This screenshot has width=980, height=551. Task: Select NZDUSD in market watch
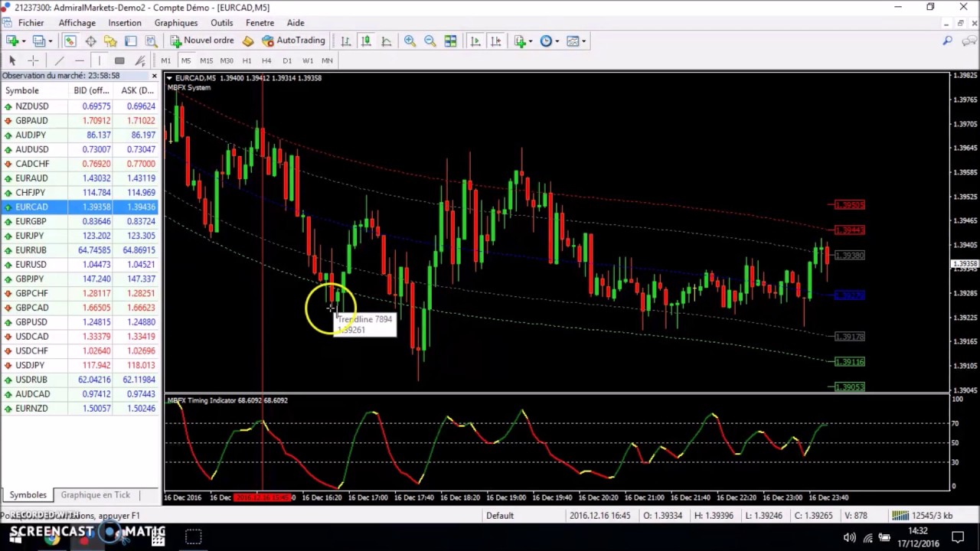pyautogui.click(x=80, y=106)
